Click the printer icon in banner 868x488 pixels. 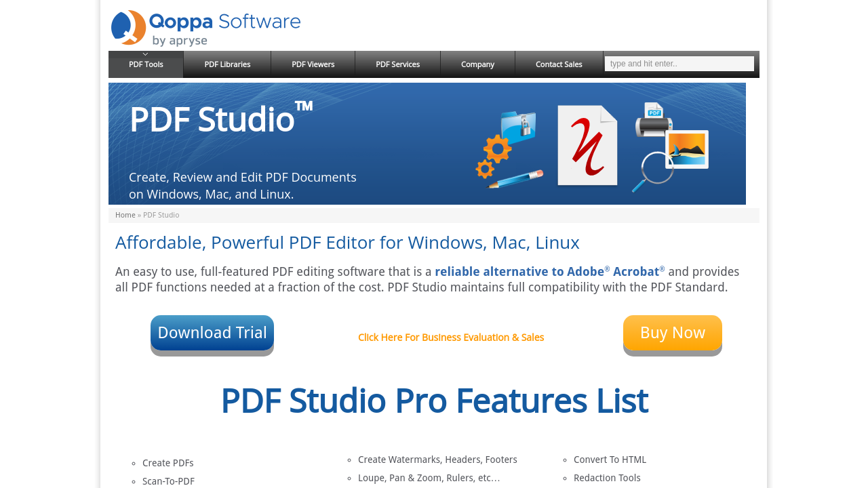coord(653,120)
